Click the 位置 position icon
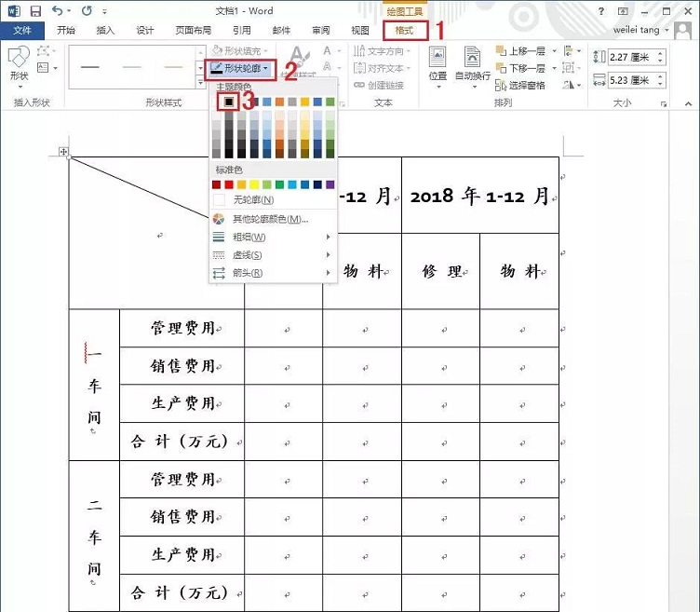The height and width of the screenshot is (612, 700). (437, 63)
